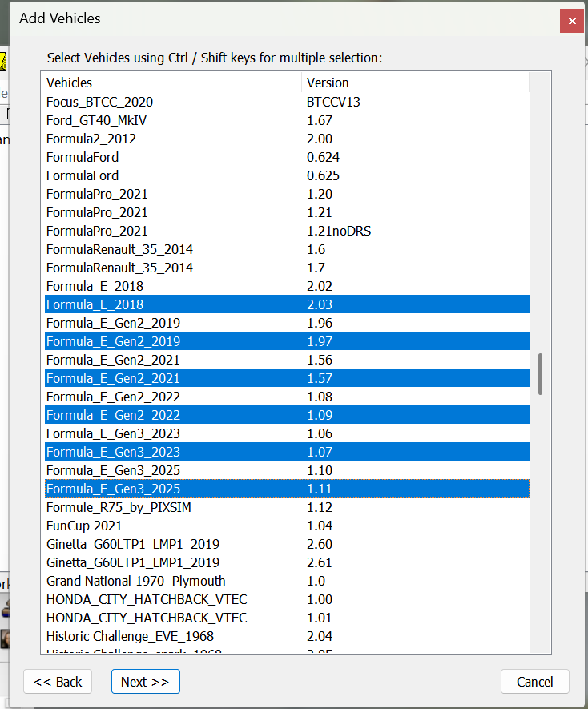Click highlighted Formula_E_Gen3_2023 version 1.07
588x709 pixels.
click(288, 452)
